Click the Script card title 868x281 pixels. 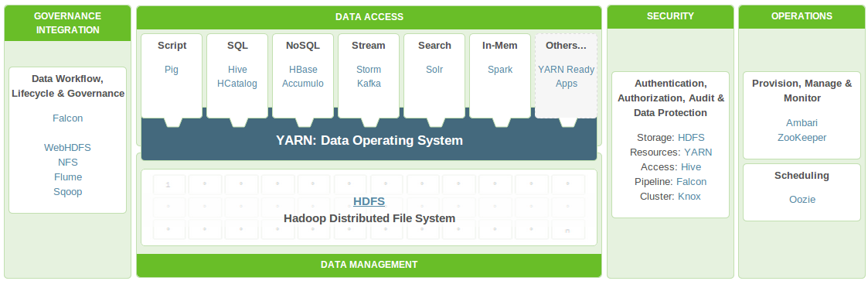(x=172, y=46)
